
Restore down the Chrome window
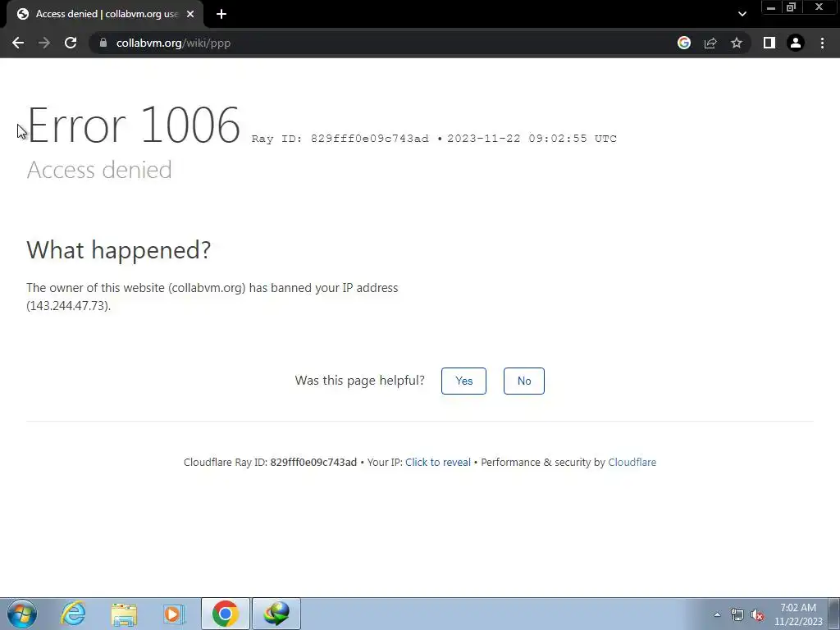(x=792, y=7)
